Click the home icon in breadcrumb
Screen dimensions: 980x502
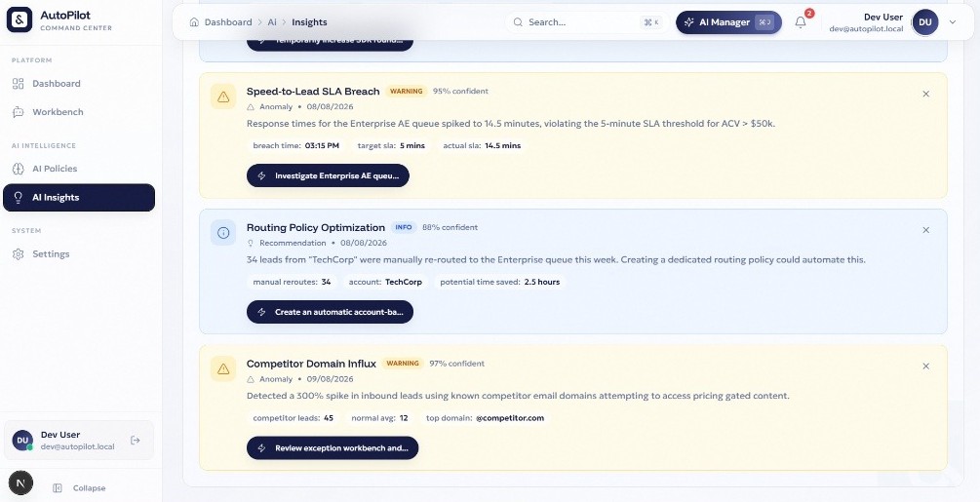pyautogui.click(x=194, y=21)
